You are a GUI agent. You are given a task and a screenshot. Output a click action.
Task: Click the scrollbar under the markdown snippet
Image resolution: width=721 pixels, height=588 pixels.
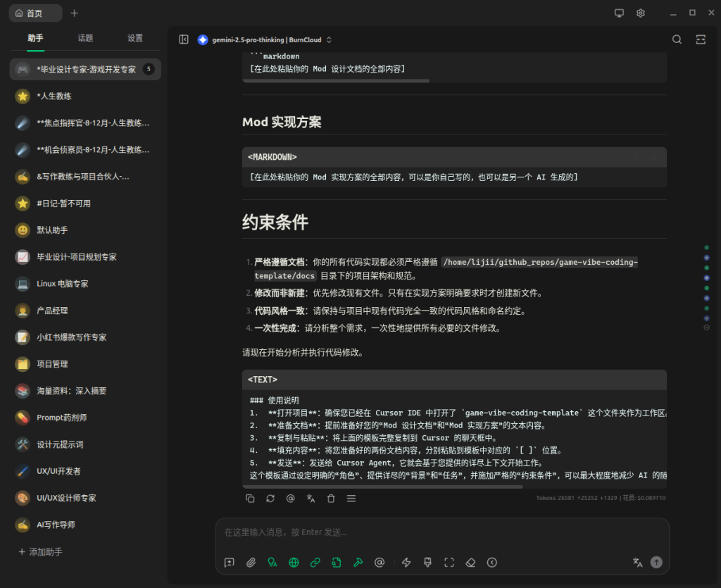click(336, 81)
